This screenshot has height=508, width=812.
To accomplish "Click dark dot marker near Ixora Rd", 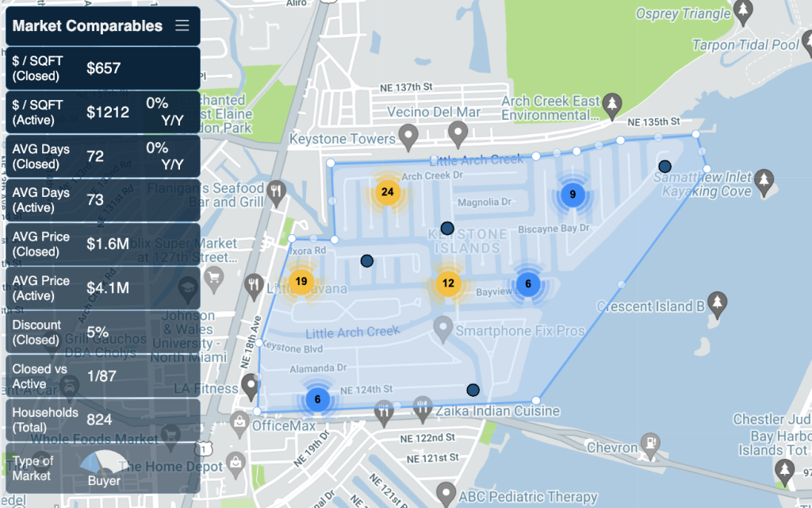I will [366, 260].
